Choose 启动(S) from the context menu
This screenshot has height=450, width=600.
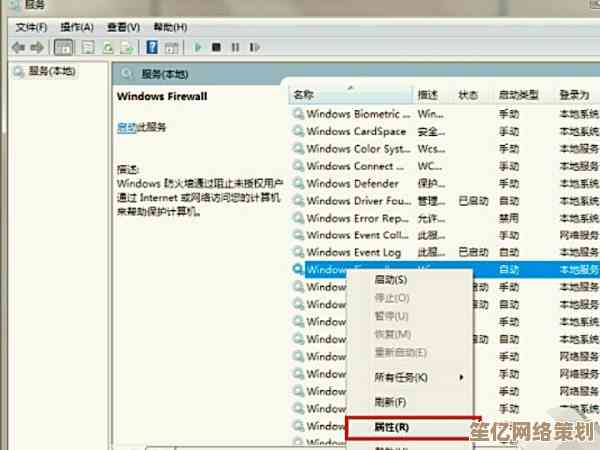[389, 280]
